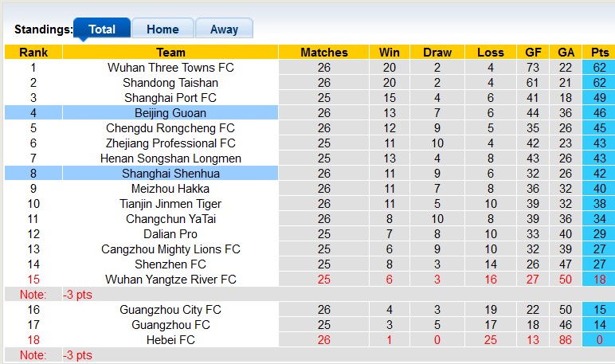Click Changchun YaTai in the table
The image size is (615, 364).
(170, 219)
